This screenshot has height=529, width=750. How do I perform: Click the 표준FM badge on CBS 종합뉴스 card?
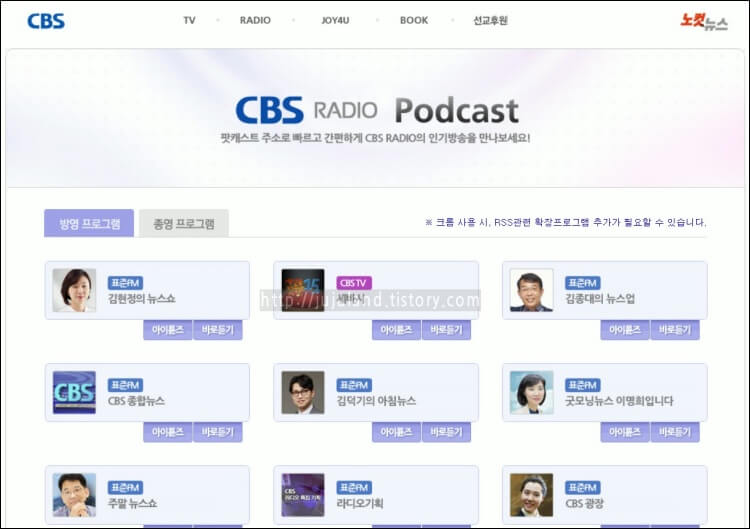pyautogui.click(x=125, y=385)
